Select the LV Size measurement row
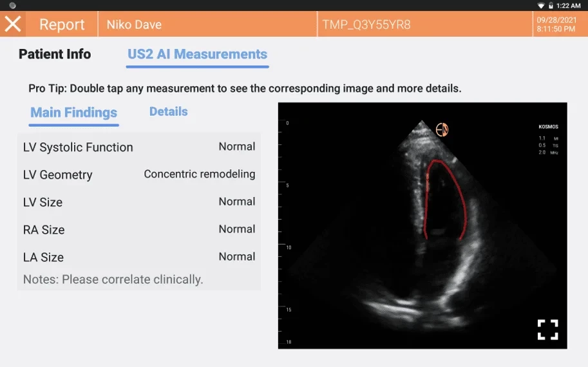 coord(139,202)
